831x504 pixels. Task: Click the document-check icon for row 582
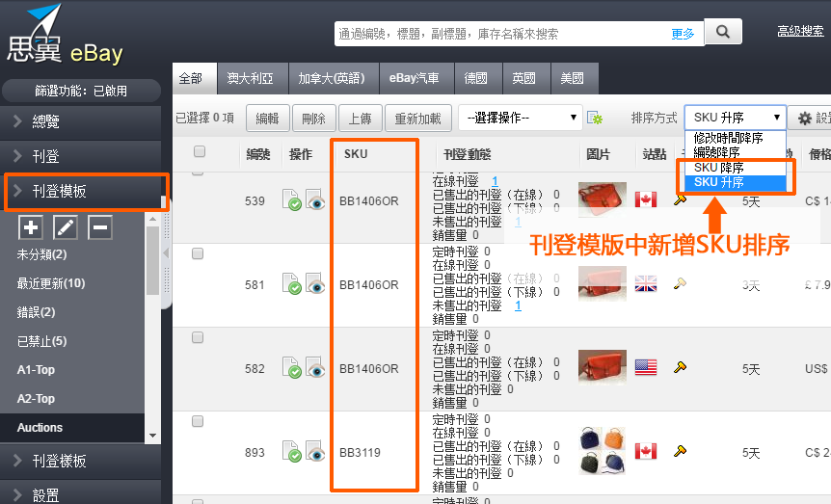291,367
